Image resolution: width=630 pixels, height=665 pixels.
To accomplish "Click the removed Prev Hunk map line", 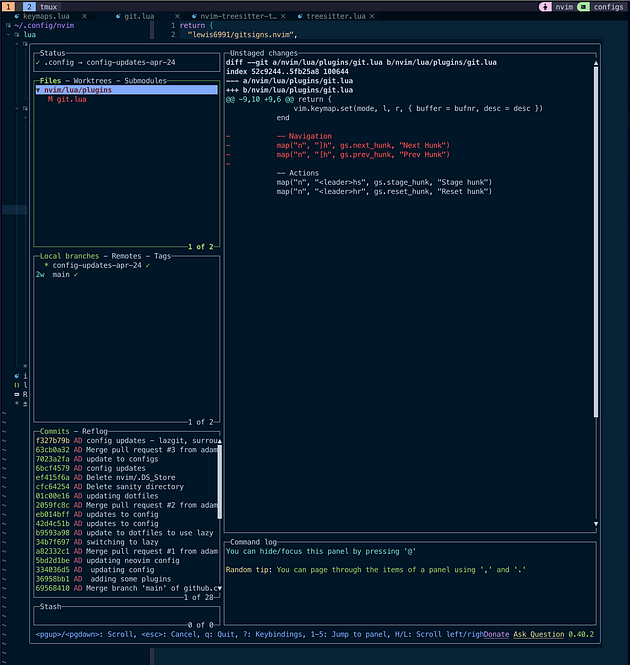I will (x=338, y=155).
